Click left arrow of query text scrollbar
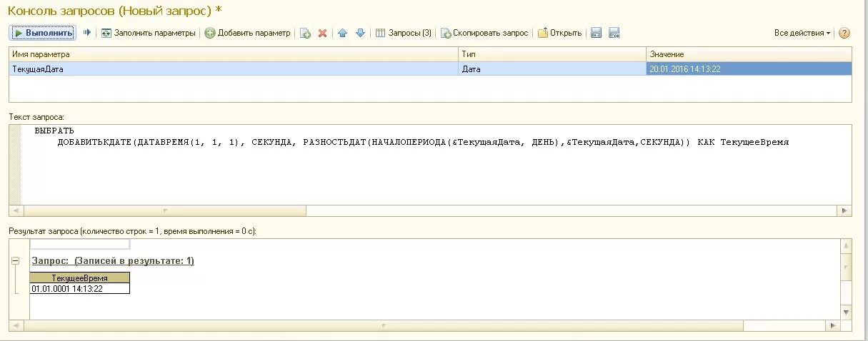This screenshot has height=341, width=868. (x=16, y=211)
